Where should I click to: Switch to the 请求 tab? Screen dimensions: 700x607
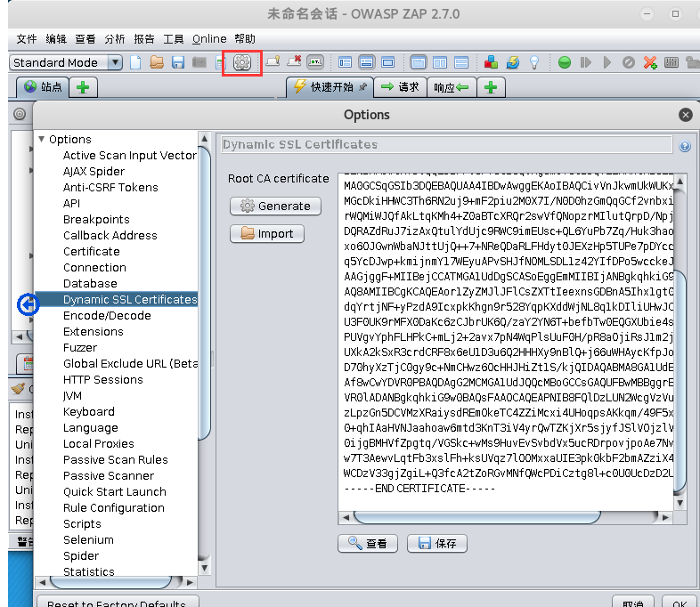400,87
